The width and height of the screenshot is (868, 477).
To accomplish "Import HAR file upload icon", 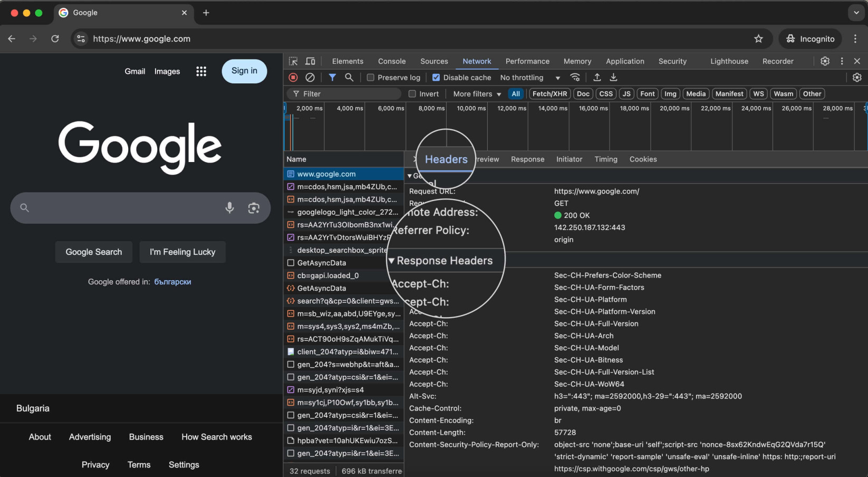I will pyautogui.click(x=597, y=78).
